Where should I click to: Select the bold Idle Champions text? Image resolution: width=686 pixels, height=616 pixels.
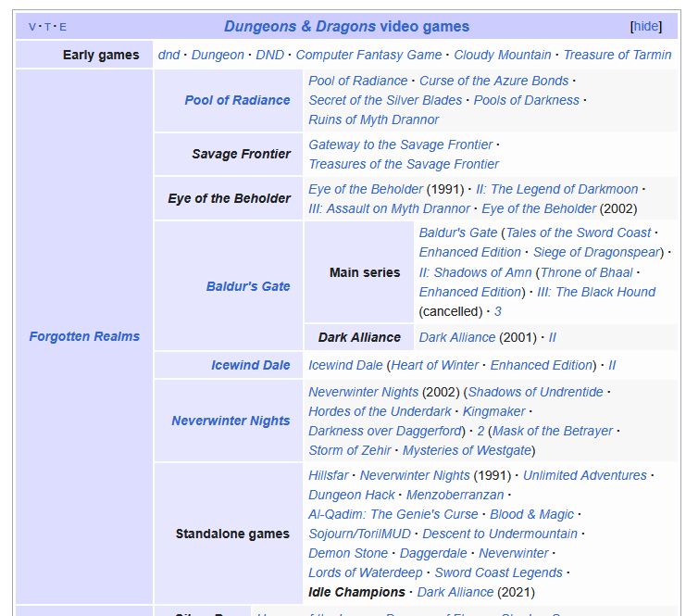[x=356, y=592]
